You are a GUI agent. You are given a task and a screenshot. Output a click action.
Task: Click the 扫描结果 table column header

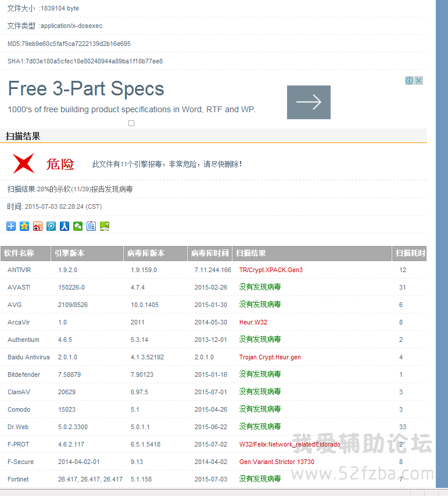click(312, 254)
